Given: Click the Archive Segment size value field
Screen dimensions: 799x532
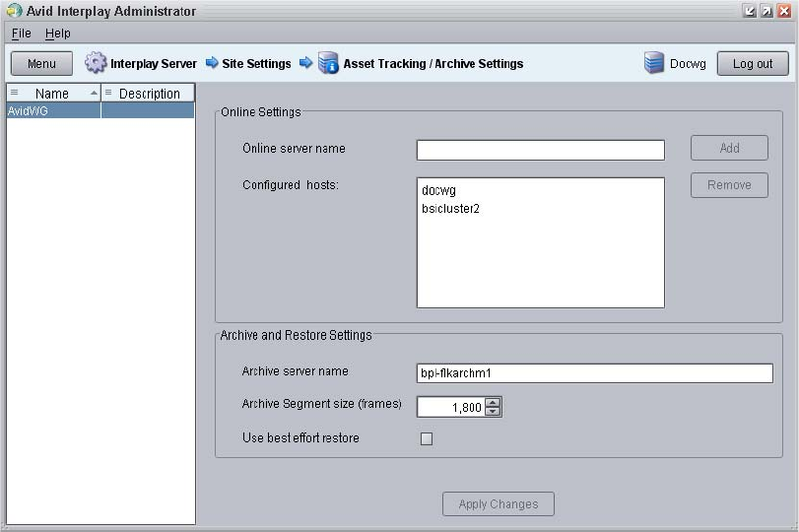Looking at the screenshot, I should [451, 407].
